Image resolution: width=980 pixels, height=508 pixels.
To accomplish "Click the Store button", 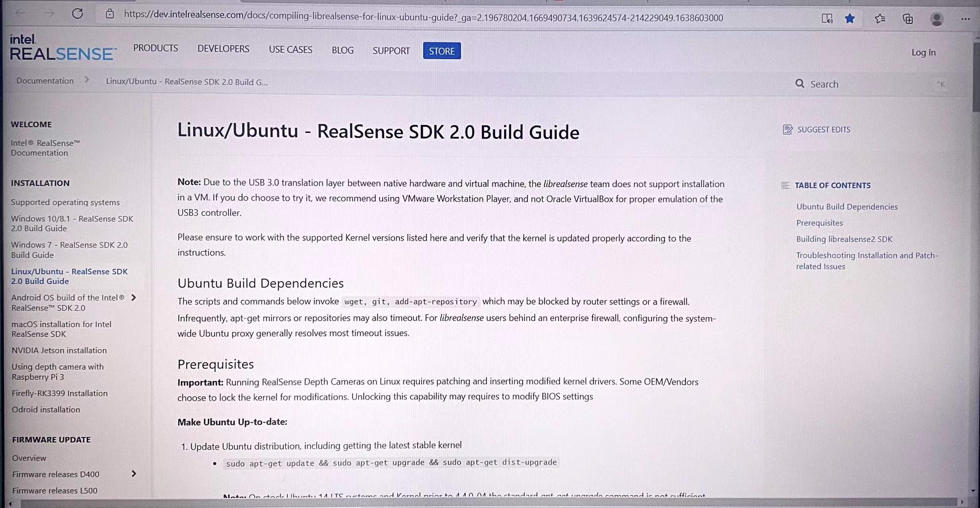I will point(441,50).
